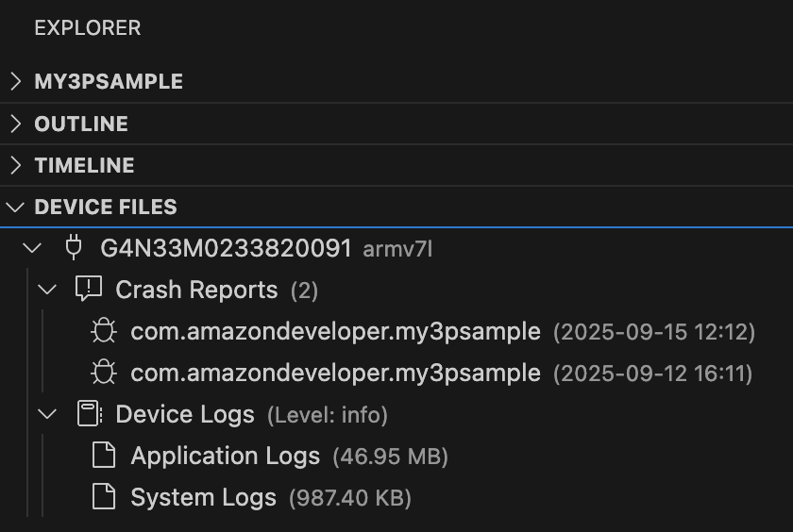Click the Device Logs notebook icon
This screenshot has width=793, height=532.
(89, 414)
